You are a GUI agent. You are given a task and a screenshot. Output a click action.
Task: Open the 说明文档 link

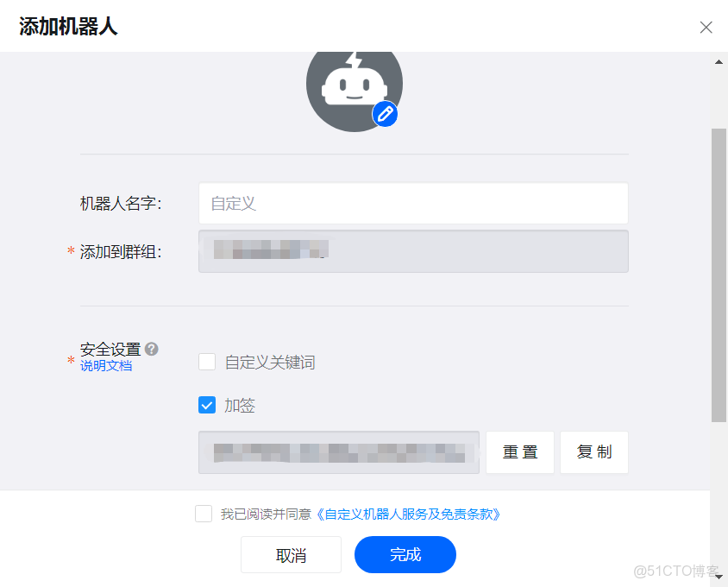[x=105, y=365]
